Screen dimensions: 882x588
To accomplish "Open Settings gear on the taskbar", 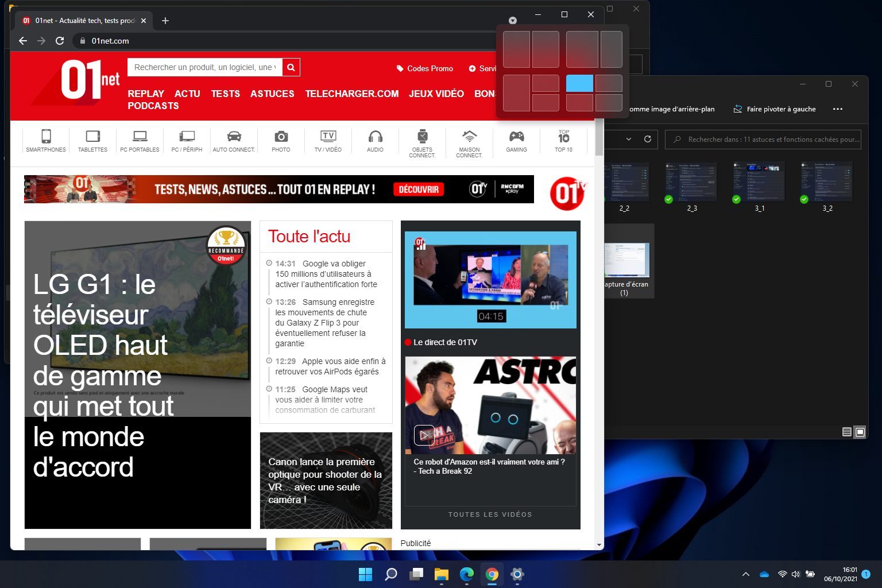I will (517, 574).
